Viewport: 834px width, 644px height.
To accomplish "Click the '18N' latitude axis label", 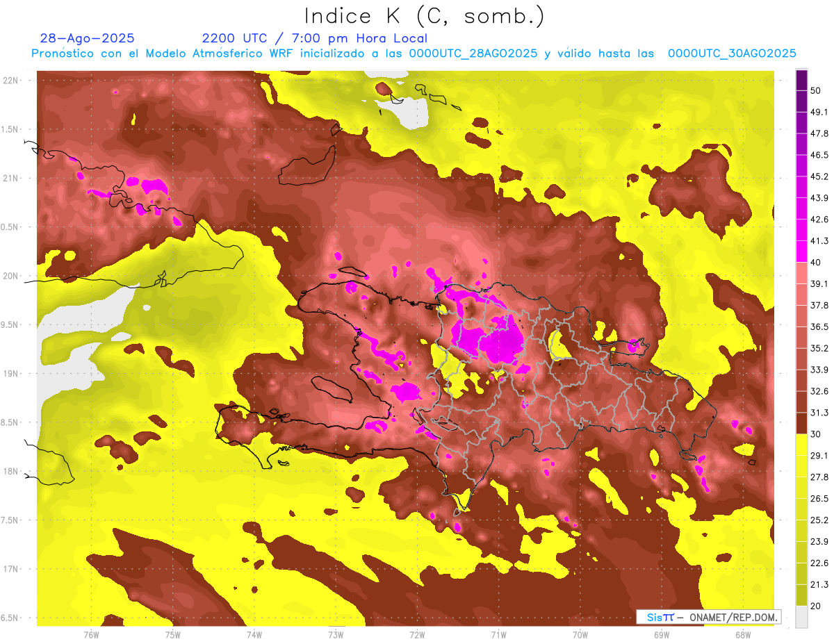I will 10,471.
